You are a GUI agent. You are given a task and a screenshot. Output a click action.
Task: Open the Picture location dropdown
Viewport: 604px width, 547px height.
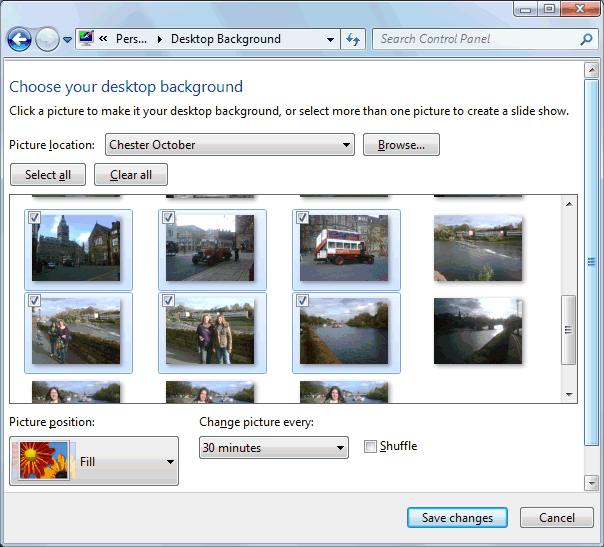pos(346,145)
